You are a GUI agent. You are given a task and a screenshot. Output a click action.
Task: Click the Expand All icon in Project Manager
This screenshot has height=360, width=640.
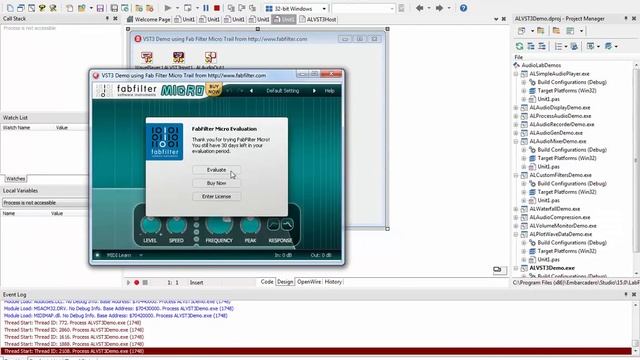point(531,46)
